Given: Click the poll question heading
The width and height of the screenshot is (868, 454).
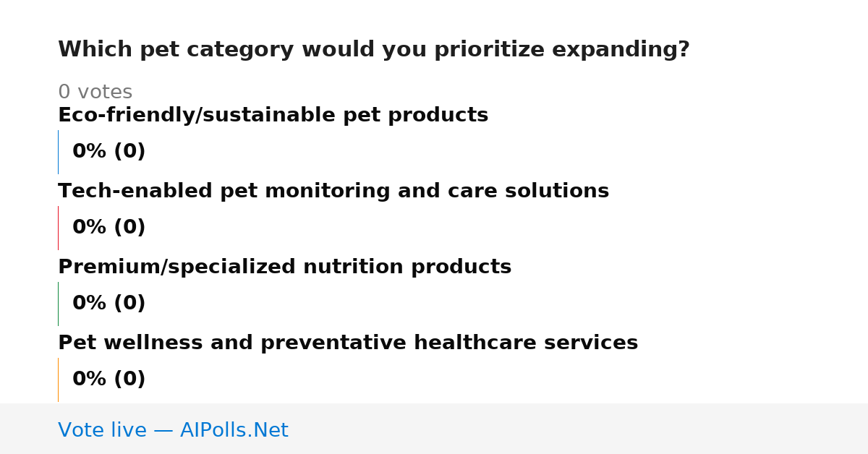Looking at the screenshot, I should point(373,50).
